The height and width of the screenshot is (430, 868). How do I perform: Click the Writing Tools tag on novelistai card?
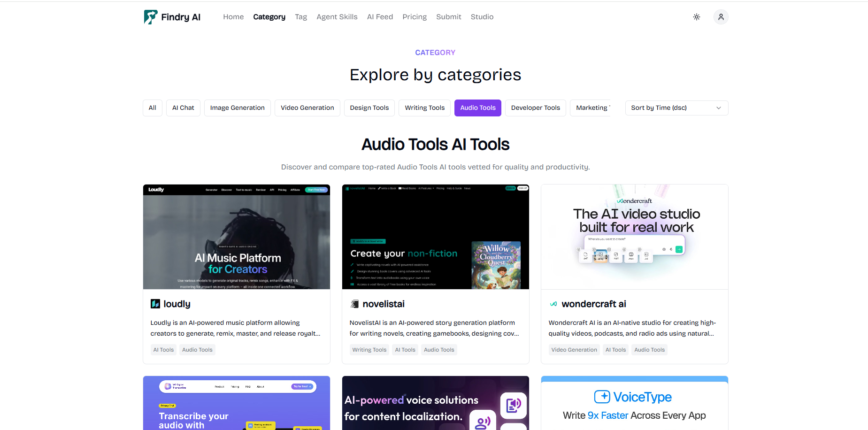(369, 350)
